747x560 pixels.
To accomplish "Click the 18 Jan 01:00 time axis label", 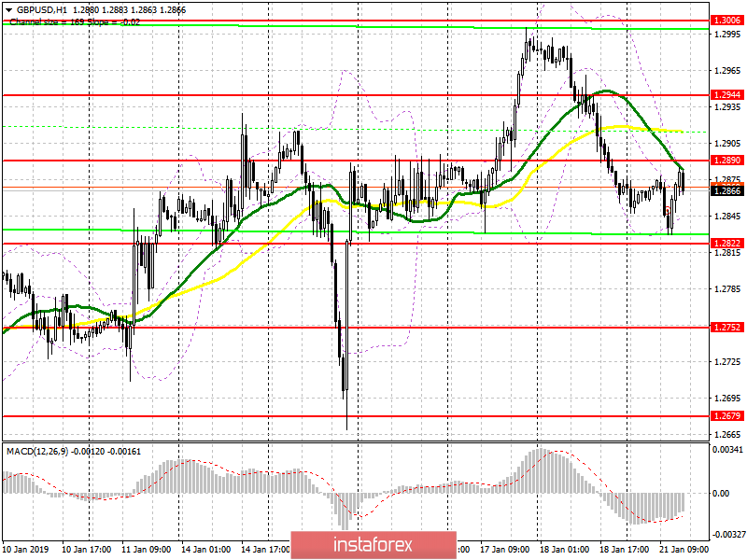I will (x=564, y=549).
